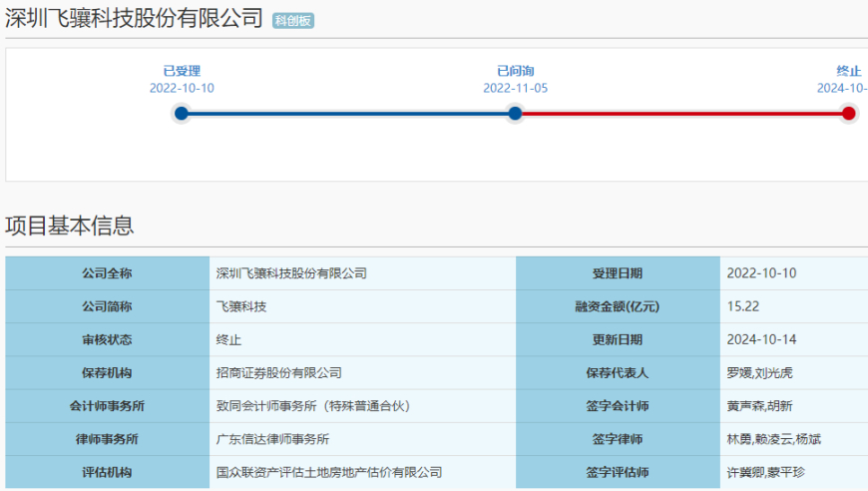
Task: Click the financing amount 15.22
Action: (x=743, y=306)
